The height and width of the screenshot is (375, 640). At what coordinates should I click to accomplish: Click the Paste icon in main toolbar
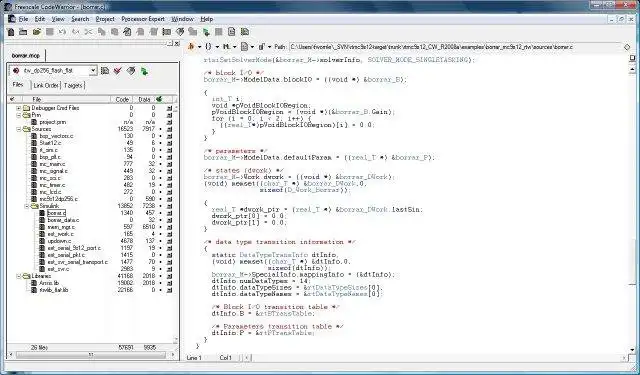pyautogui.click(x=115, y=32)
